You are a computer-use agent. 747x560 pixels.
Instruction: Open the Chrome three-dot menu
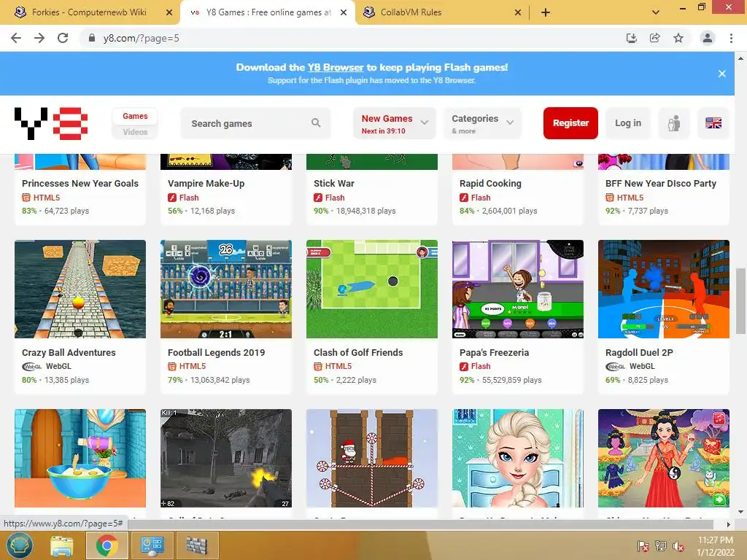coord(731,38)
